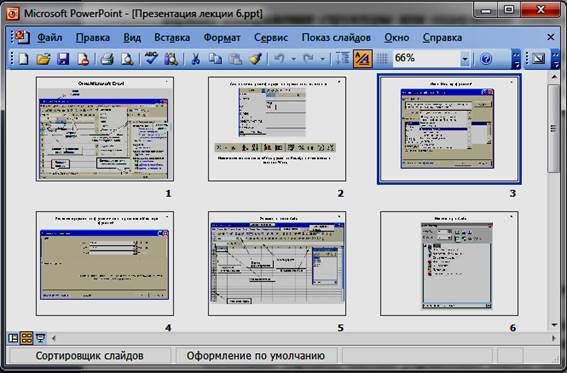Click the horizontal scrollbar left arrow
Image resolution: width=567 pixels, height=373 pixels.
pyautogui.click(x=54, y=338)
